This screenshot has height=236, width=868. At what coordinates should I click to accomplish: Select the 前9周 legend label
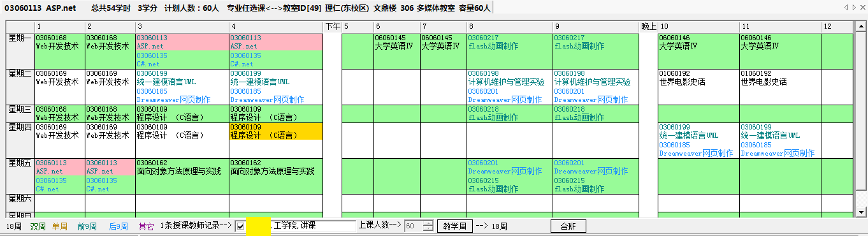click(87, 226)
